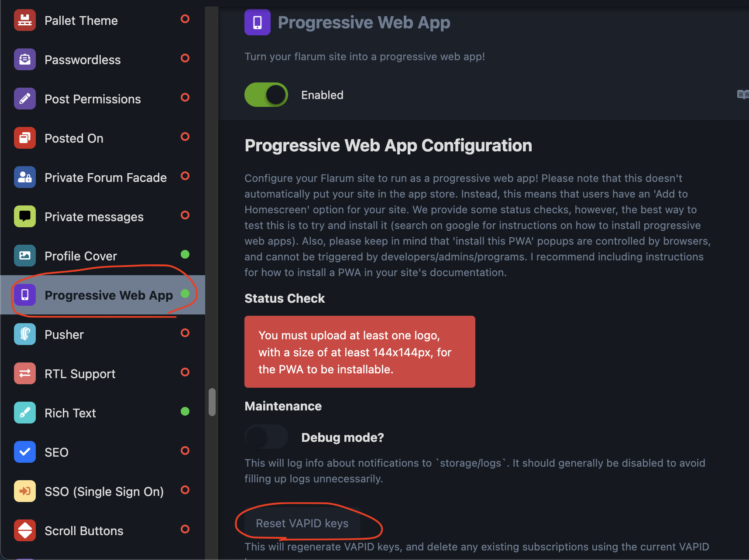Click the Private messages chat icon
This screenshot has width=749, height=560.
pyautogui.click(x=25, y=217)
